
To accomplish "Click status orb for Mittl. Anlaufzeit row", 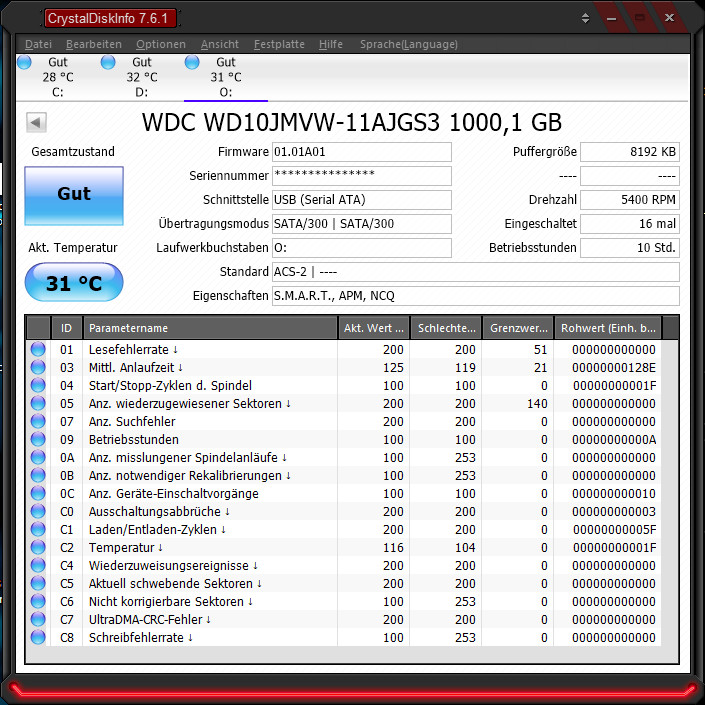I will (38, 367).
